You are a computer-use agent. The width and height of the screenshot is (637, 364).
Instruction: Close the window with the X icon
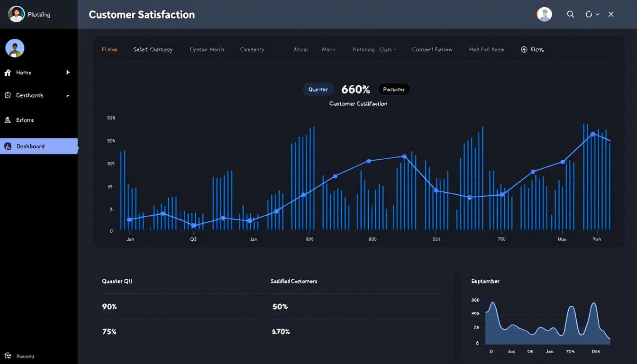tap(611, 14)
